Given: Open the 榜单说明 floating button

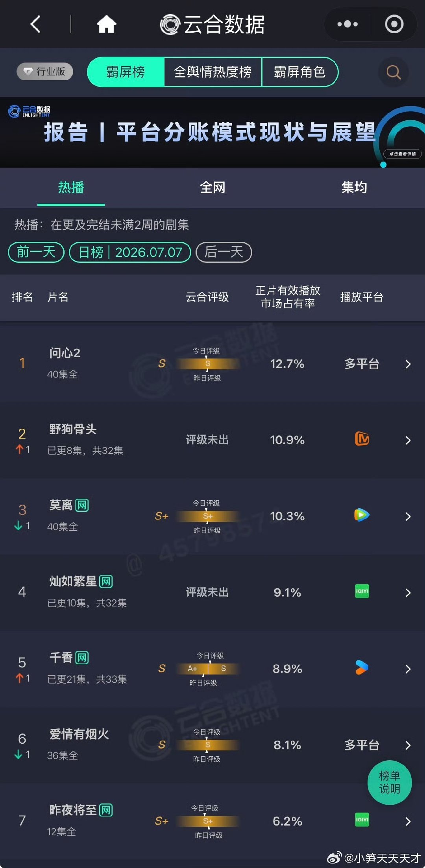Looking at the screenshot, I should [390, 782].
